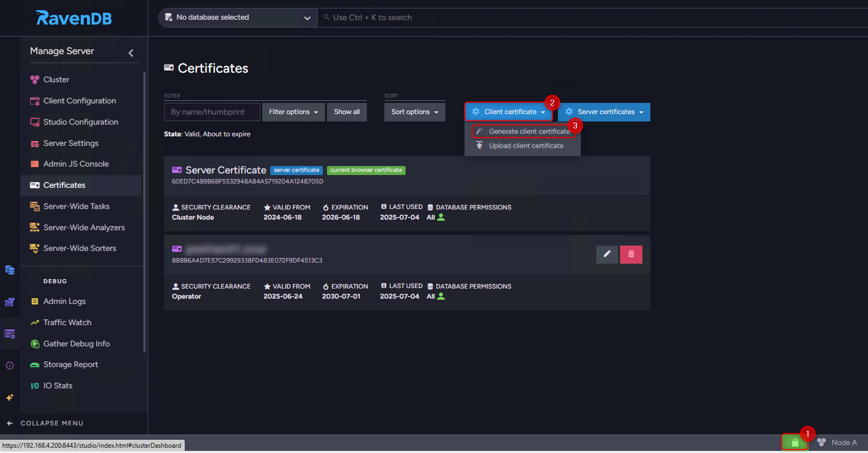Focus the Ctrl+K search field

pyautogui.click(x=592, y=18)
